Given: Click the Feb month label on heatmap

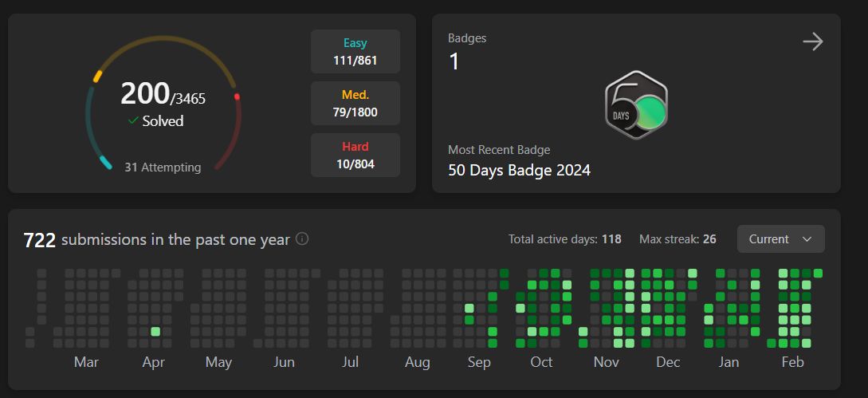Looking at the screenshot, I should tap(792, 362).
